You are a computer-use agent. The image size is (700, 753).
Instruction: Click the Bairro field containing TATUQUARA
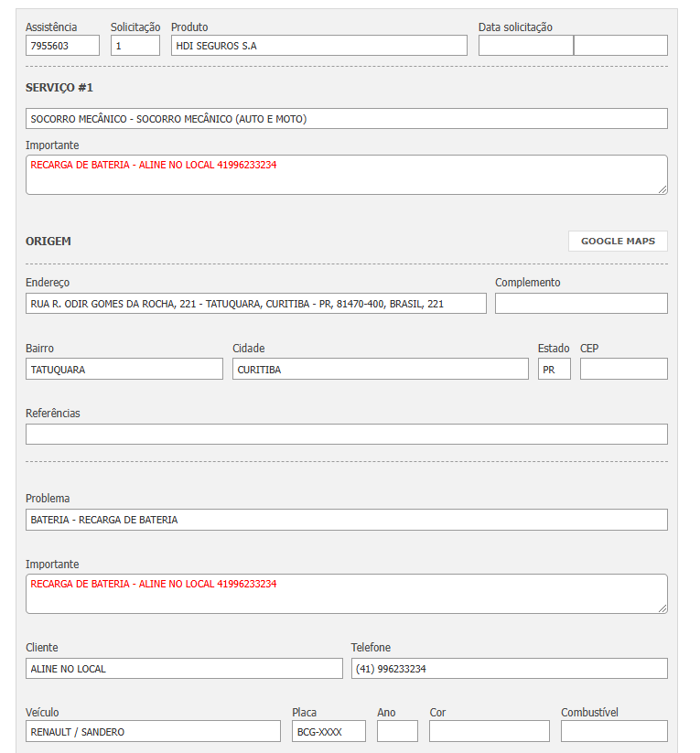coord(124,369)
